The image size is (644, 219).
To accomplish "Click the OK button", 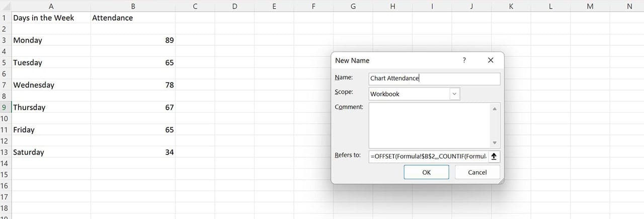I will (426, 172).
